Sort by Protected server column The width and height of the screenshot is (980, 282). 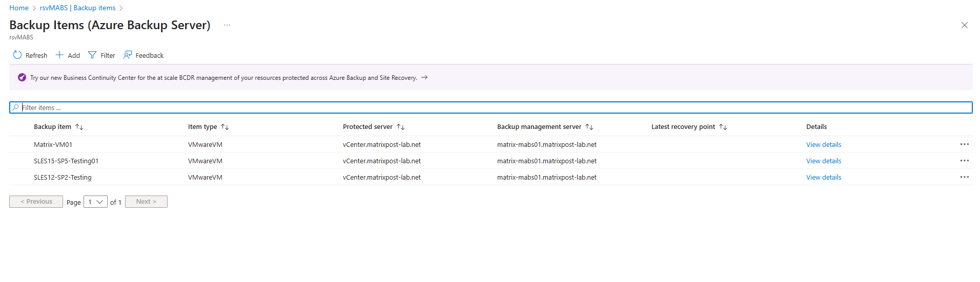pos(401,127)
